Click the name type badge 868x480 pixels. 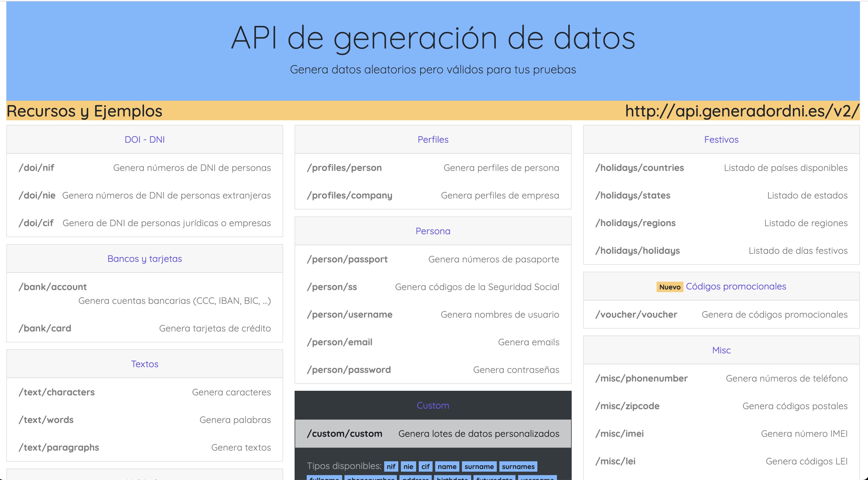447,466
